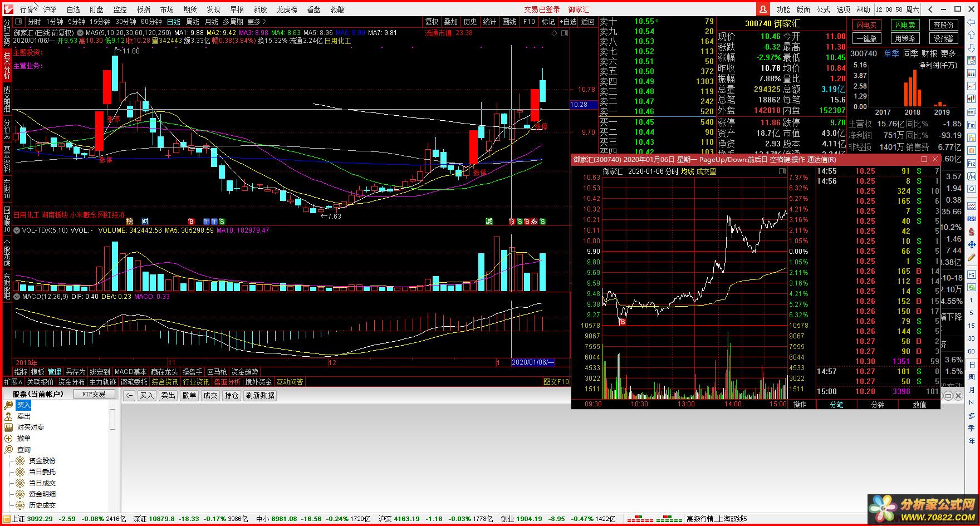Select the 数值 tab in 分时 popup
The image size is (980, 526).
pos(919,405)
